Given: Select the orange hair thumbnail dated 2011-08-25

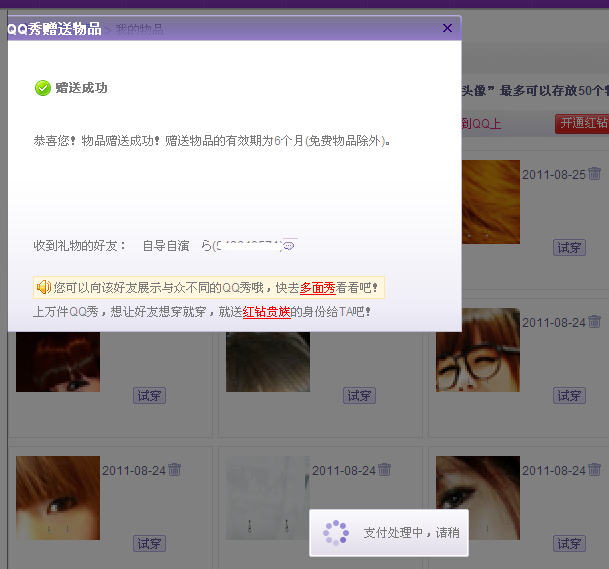Looking at the screenshot, I should (491, 202).
